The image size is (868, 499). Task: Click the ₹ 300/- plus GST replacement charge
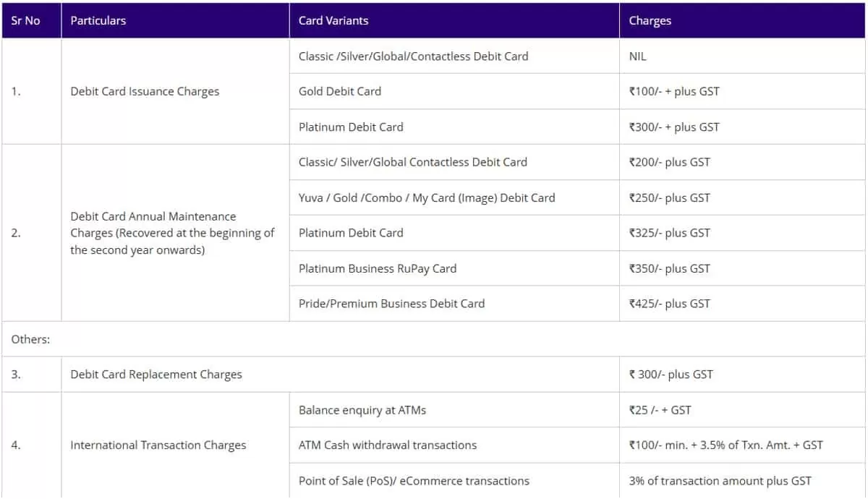click(x=671, y=375)
